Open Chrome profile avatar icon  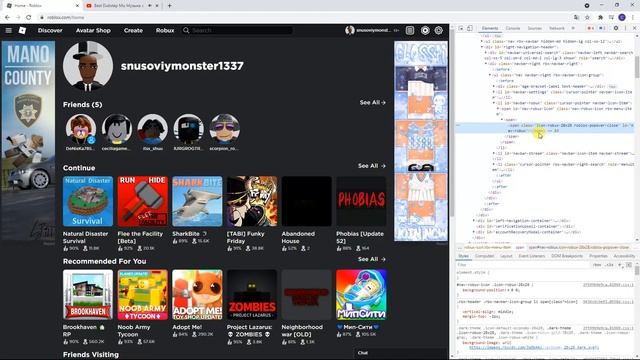click(x=622, y=17)
